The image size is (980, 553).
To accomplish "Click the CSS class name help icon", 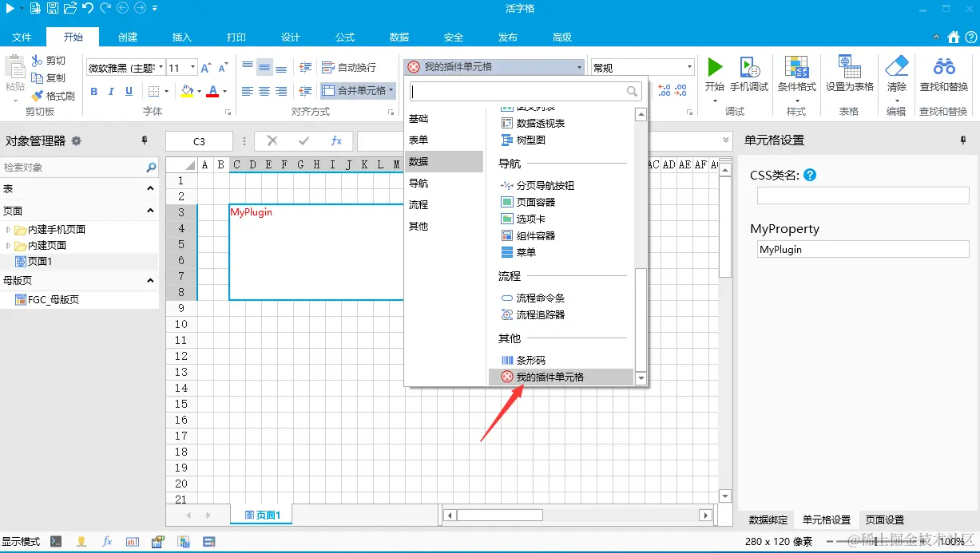I will click(810, 175).
